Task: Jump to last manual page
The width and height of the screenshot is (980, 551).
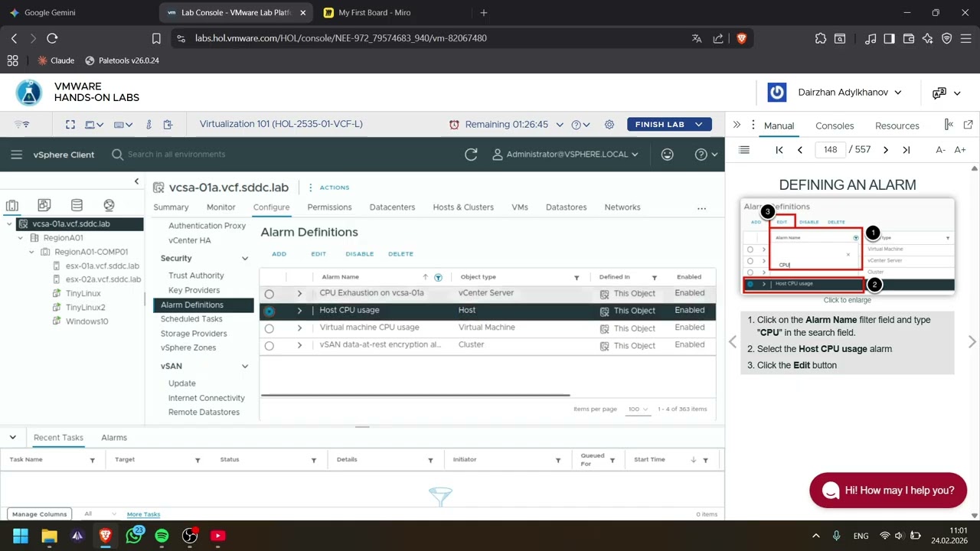Action: (x=906, y=150)
